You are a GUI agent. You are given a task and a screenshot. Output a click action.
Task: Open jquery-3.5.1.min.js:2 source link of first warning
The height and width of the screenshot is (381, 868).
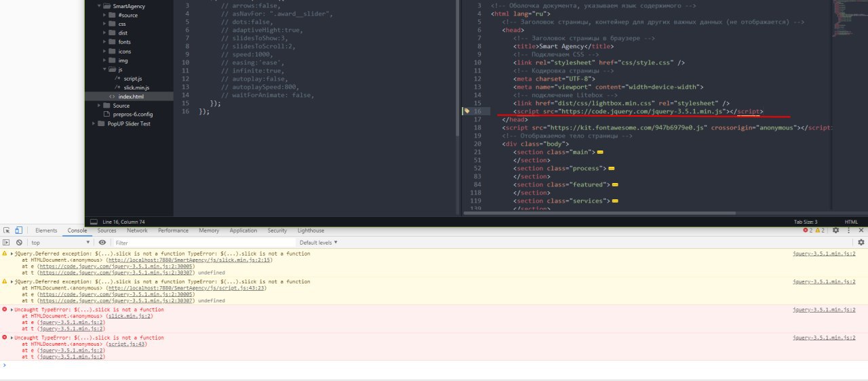pyautogui.click(x=824, y=254)
